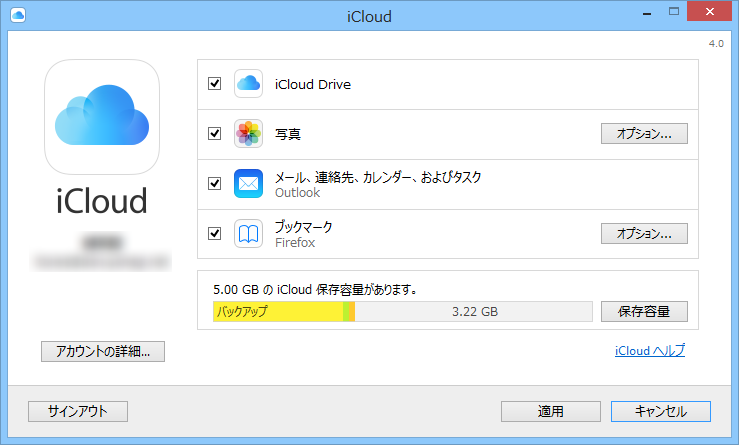Screen dimensions: 739x445
Task: Click the サインアウト button
Action: coord(78,412)
